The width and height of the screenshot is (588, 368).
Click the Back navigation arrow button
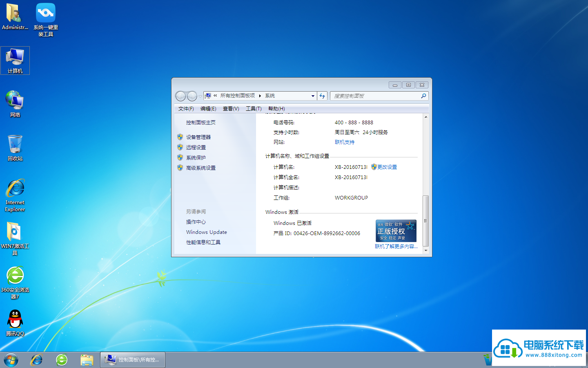tap(180, 96)
